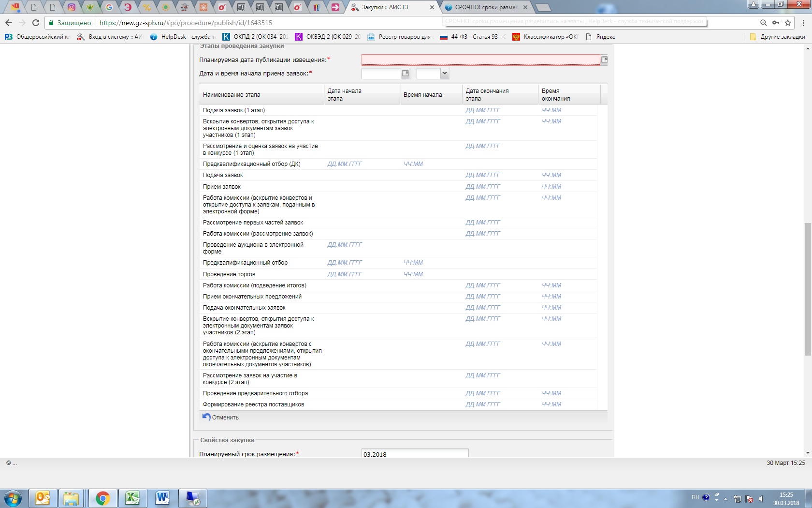This screenshot has width=812, height=508.
Task: Click the application start date field
Action: pos(381,74)
